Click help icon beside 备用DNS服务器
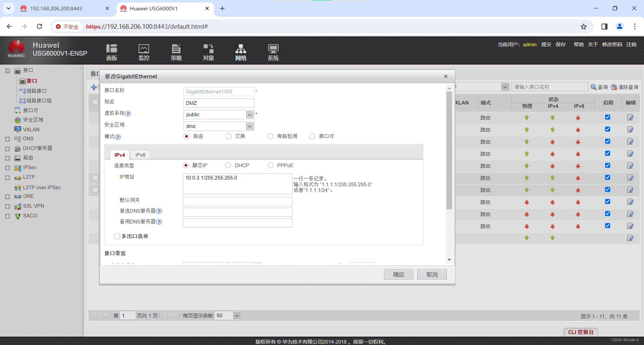 pyautogui.click(x=159, y=222)
